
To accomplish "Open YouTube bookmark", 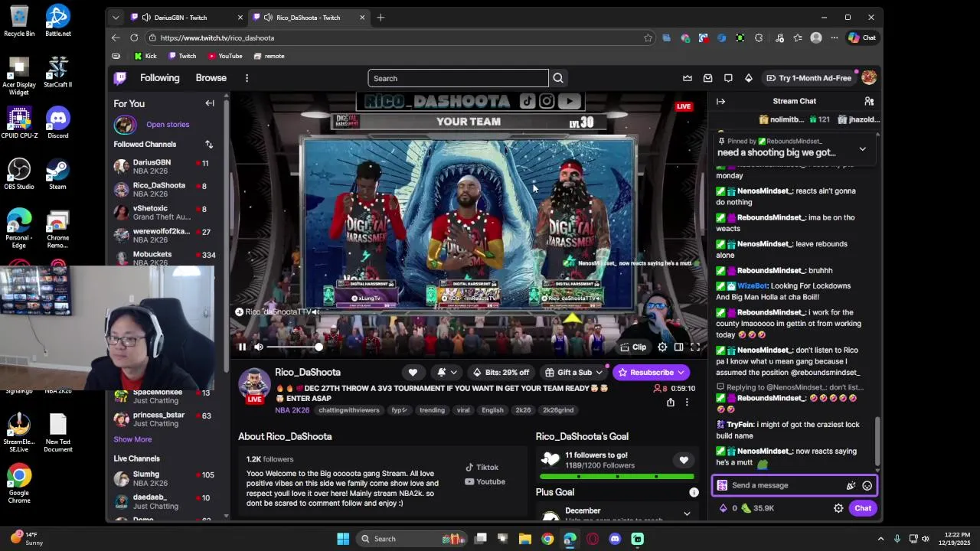I will click(225, 56).
